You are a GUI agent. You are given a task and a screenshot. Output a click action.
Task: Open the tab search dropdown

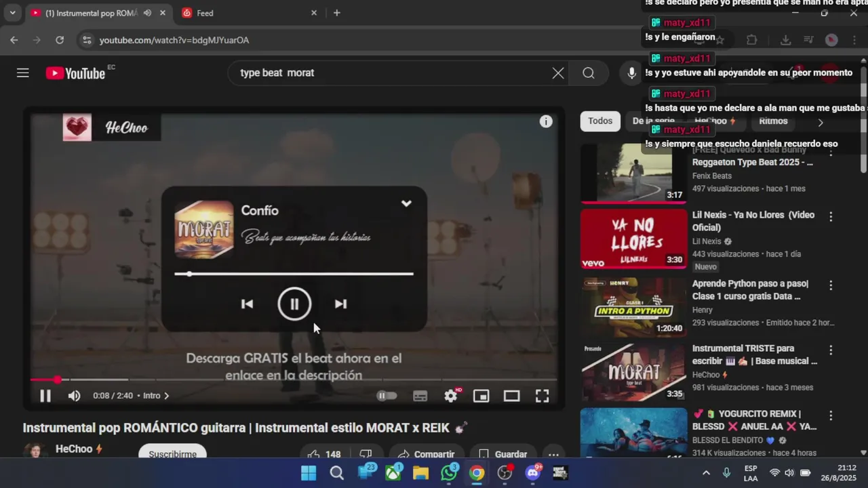coord(12,13)
